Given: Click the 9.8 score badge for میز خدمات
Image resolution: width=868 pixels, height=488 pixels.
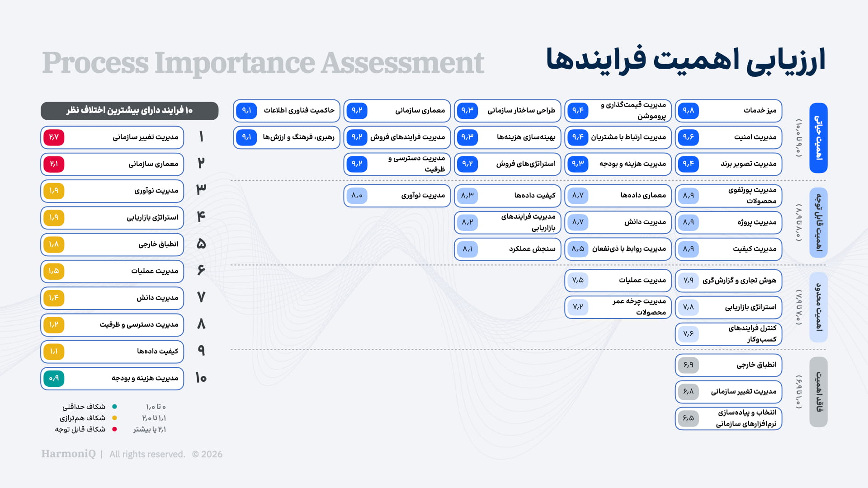Looking at the screenshot, I should (x=688, y=111).
